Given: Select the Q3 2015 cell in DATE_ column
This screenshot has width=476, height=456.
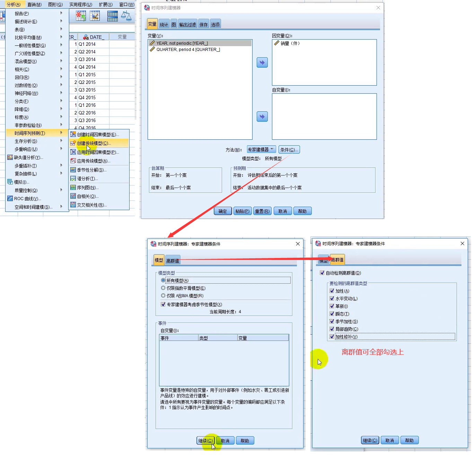Looking at the screenshot, I should [x=93, y=90].
